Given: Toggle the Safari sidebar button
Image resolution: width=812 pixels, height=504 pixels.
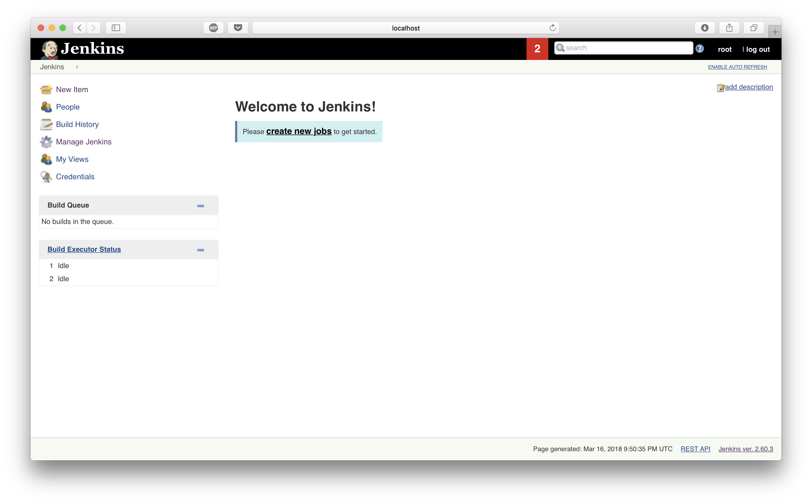Looking at the screenshot, I should pos(116,28).
